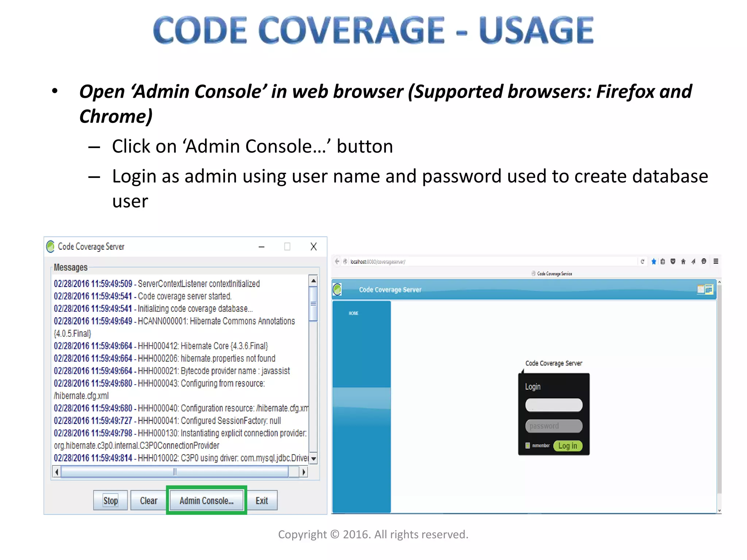Image resolution: width=747 pixels, height=560 pixels.
Task: Click 'Code coverage server started.' log line
Action: (143, 296)
